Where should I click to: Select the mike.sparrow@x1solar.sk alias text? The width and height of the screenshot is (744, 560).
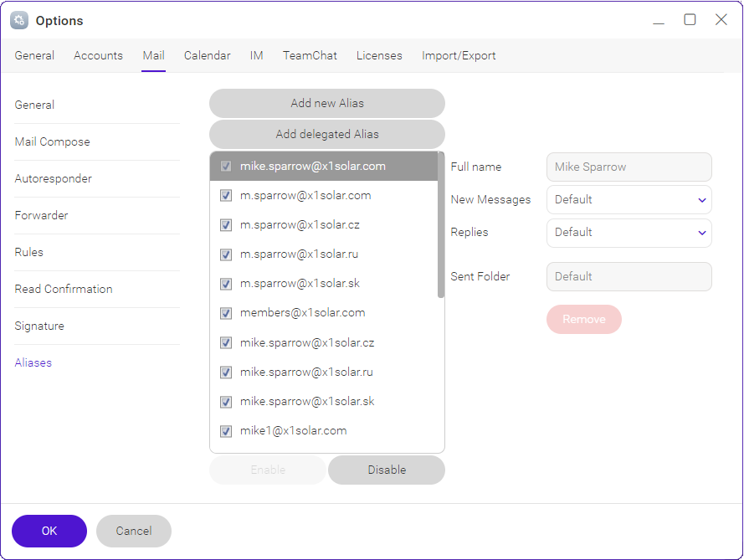click(307, 402)
